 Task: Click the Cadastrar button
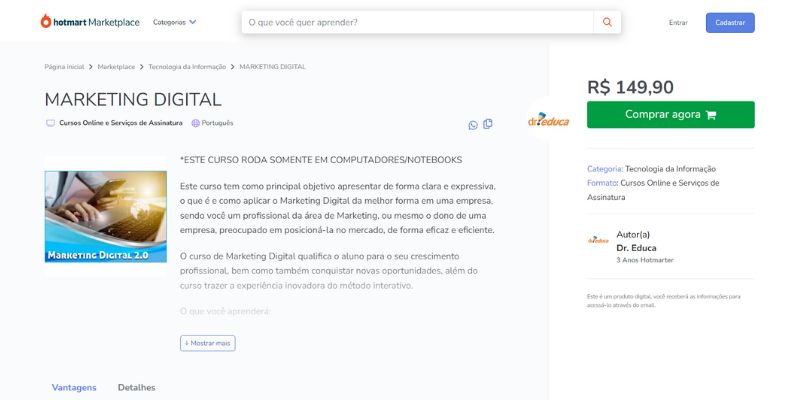(x=730, y=23)
